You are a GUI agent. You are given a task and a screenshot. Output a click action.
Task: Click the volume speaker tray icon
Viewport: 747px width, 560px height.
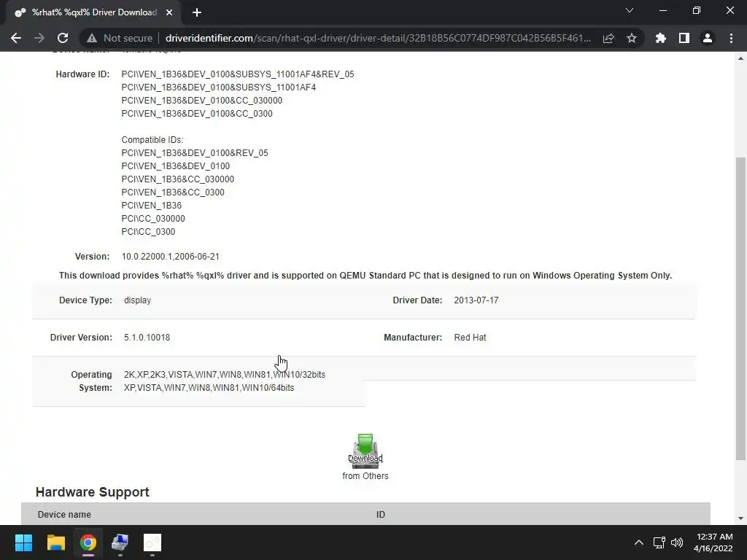click(676, 542)
